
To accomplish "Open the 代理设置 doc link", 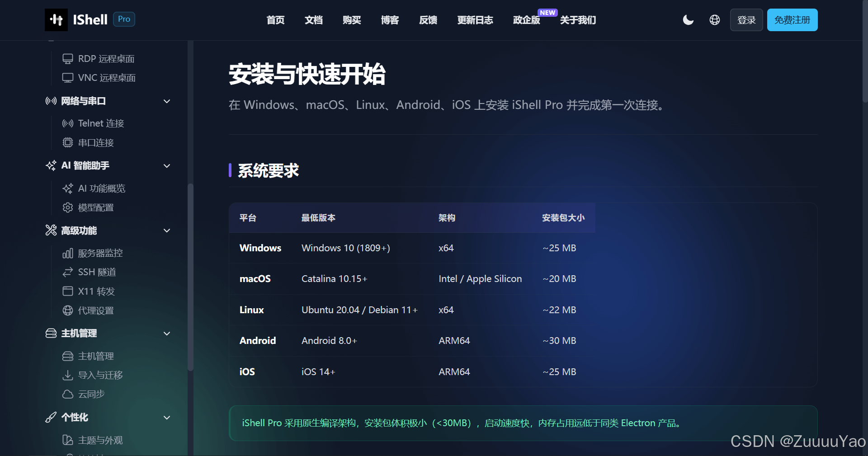I will pos(96,310).
